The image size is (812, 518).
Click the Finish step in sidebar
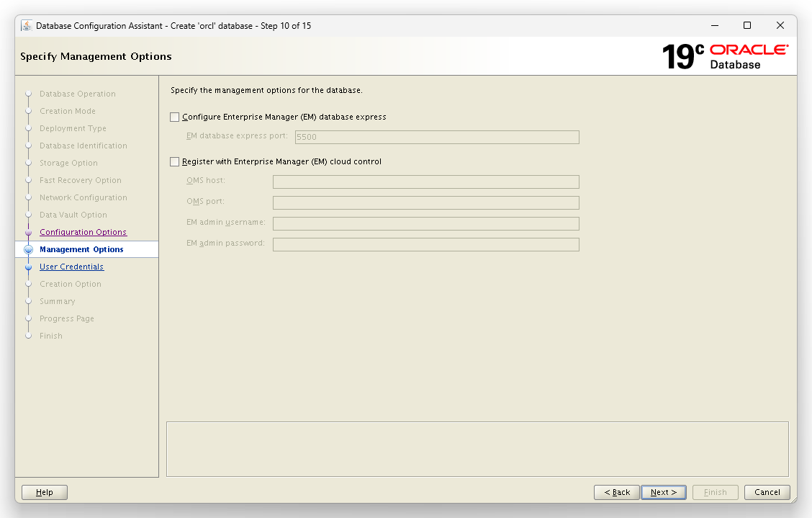click(x=50, y=336)
